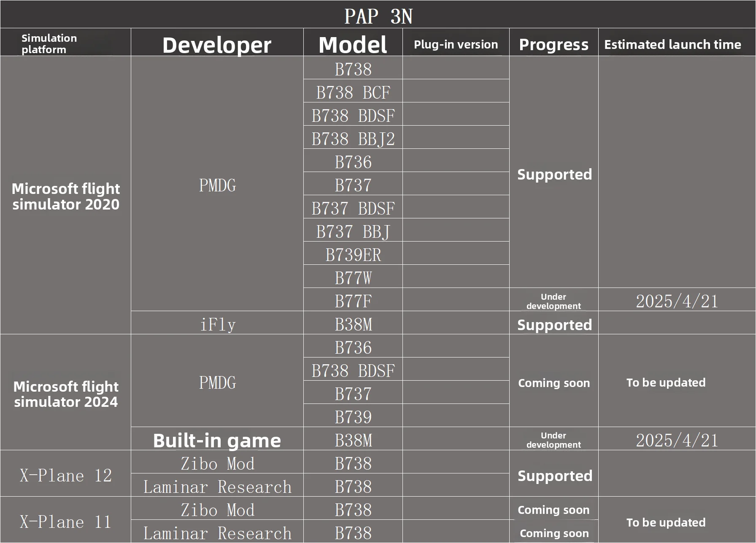The width and height of the screenshot is (756, 543).
Task: Select the B739ER model cell
Action: coord(353,255)
